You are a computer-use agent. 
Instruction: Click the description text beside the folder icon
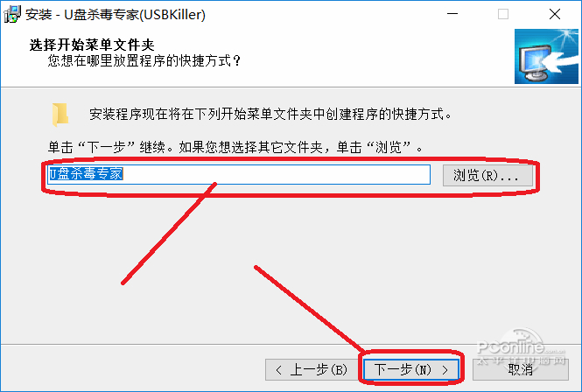point(270,115)
